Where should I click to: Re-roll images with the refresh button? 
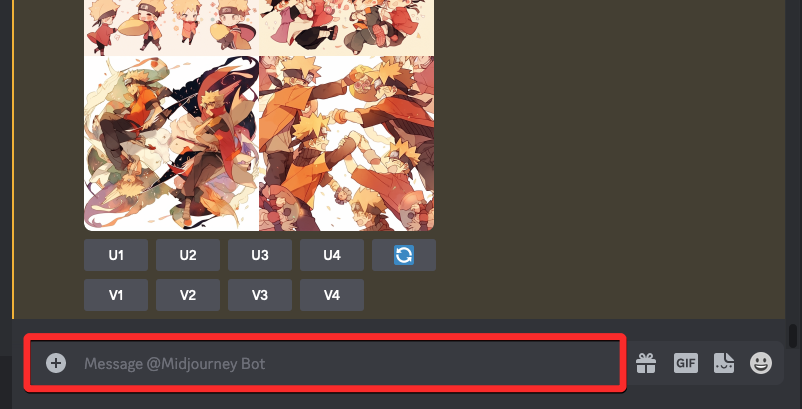pyautogui.click(x=404, y=255)
